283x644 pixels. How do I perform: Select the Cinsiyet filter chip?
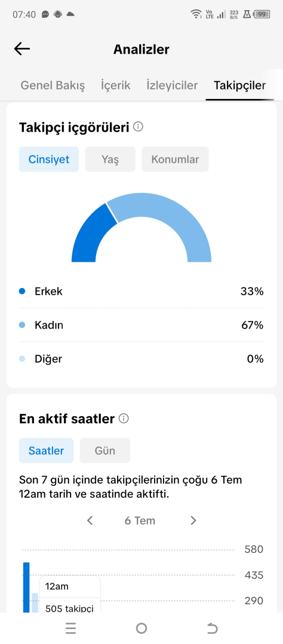48,159
